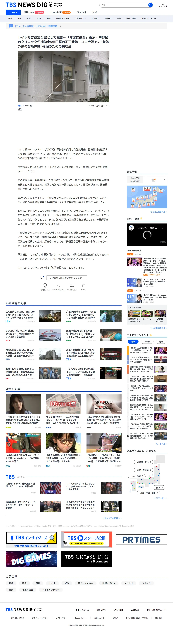Open the 九州・沖縄 area button
Viewport: 173px width, 644px height.
pos(137,477)
